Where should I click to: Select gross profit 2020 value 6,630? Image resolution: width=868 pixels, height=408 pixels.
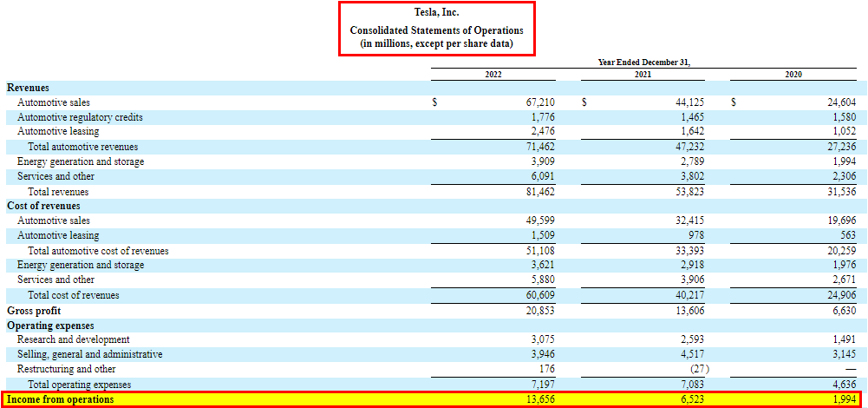[x=844, y=311]
